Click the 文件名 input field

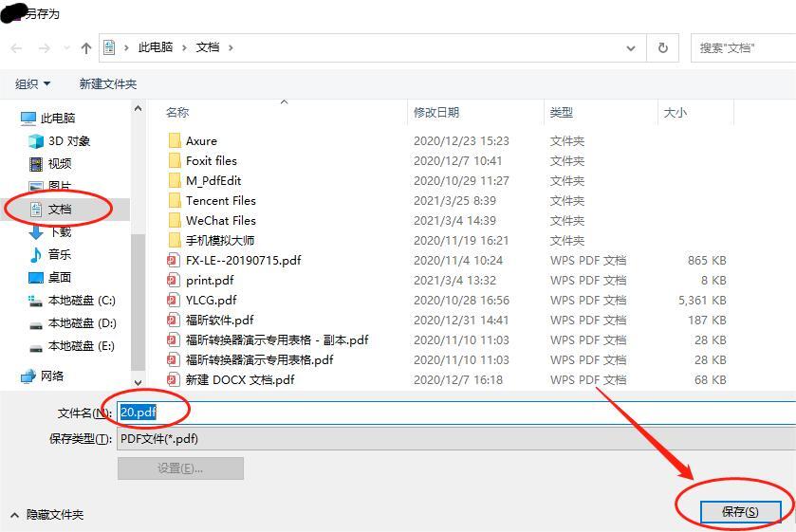[456, 413]
